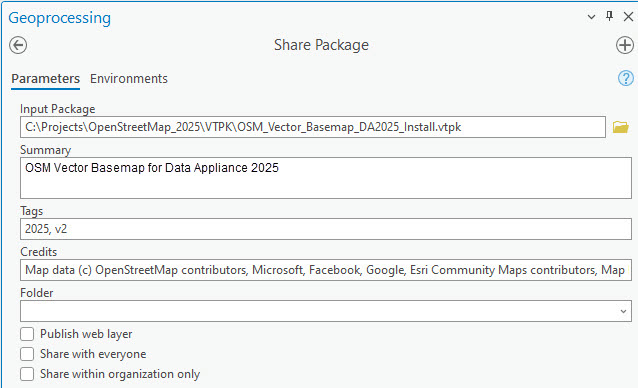Click the Geoprocessing pane title
Viewport: 638px width, 388px height.
[x=59, y=18]
